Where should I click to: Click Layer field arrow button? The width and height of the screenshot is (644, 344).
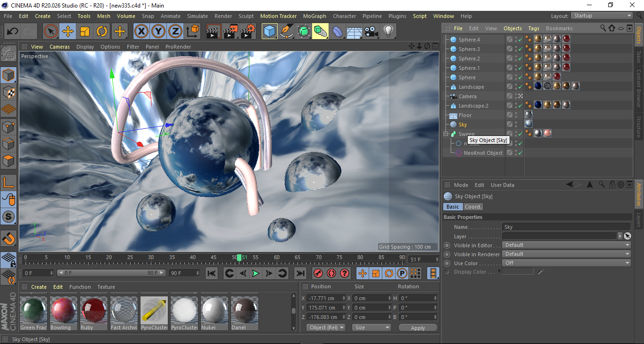tap(620, 236)
